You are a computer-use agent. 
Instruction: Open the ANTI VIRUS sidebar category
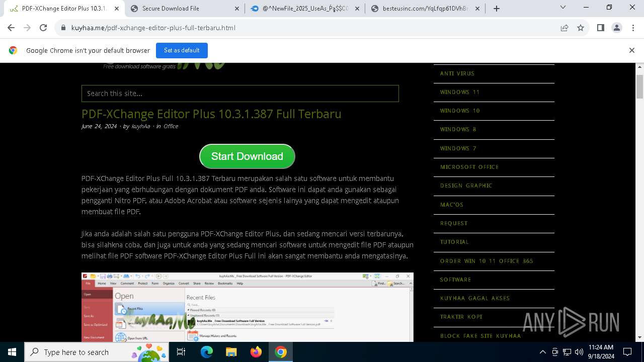pos(457,73)
